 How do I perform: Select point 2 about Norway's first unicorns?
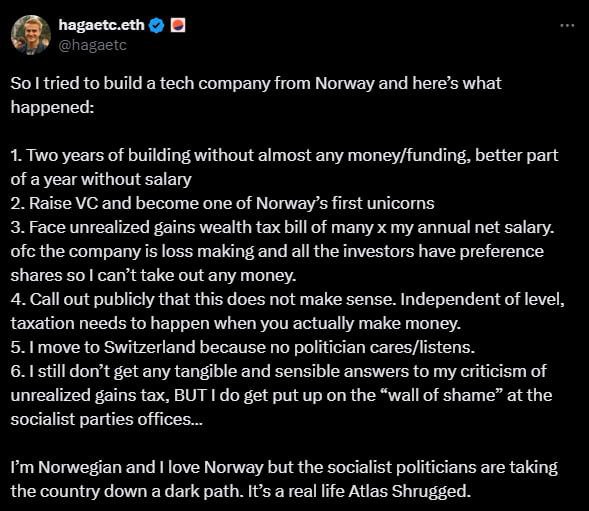point(222,203)
